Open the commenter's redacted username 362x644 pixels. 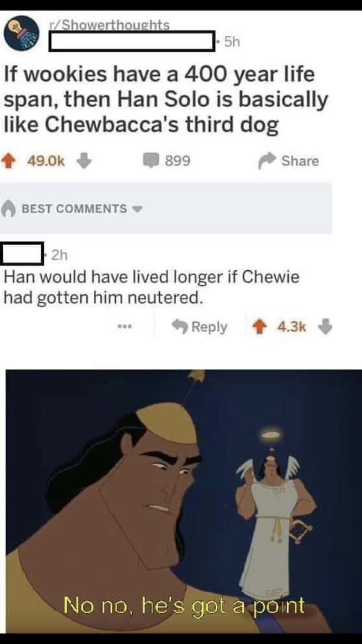click(23, 254)
